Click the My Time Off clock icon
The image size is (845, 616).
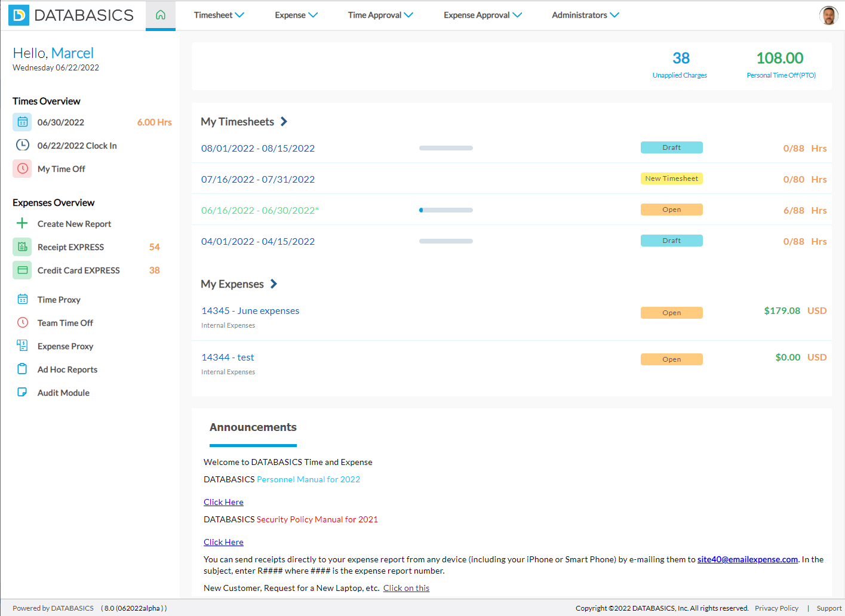tap(22, 168)
